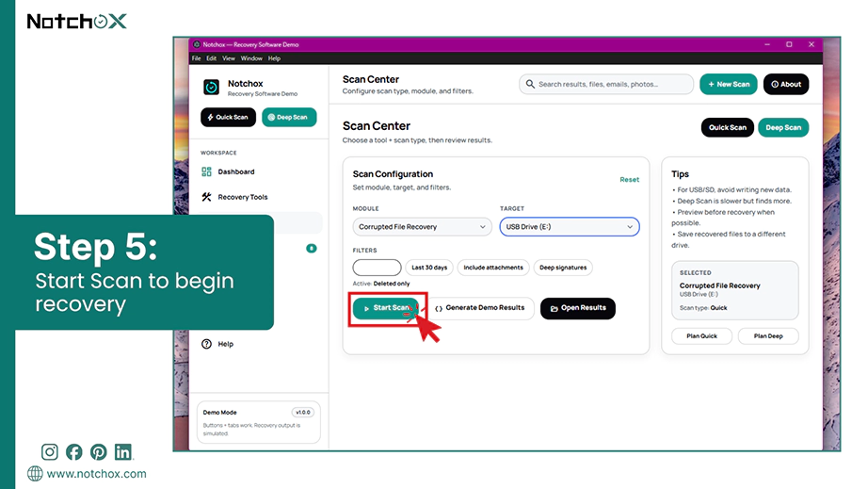Open the About dialog
Viewport: 868px width, 489px height.
tap(786, 84)
